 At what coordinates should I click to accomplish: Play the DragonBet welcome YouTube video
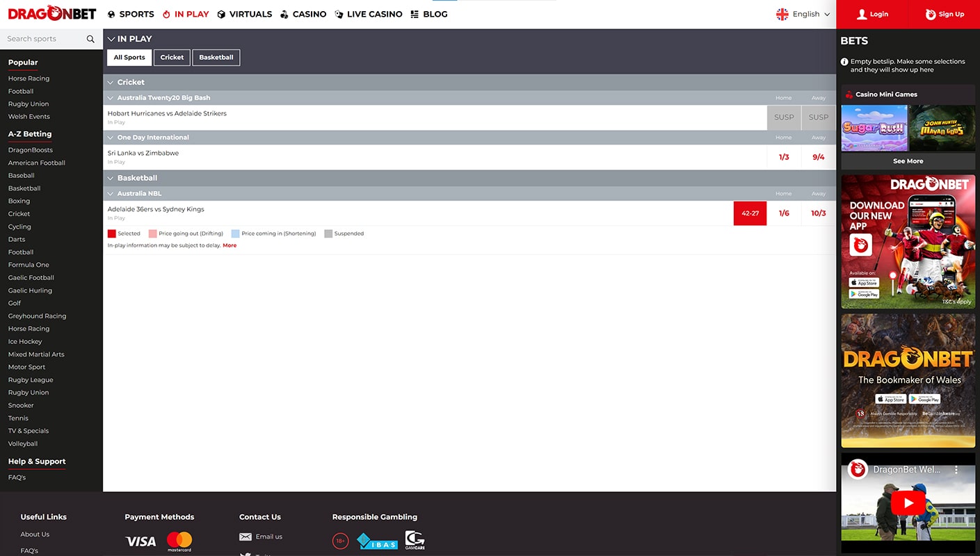coord(908,502)
